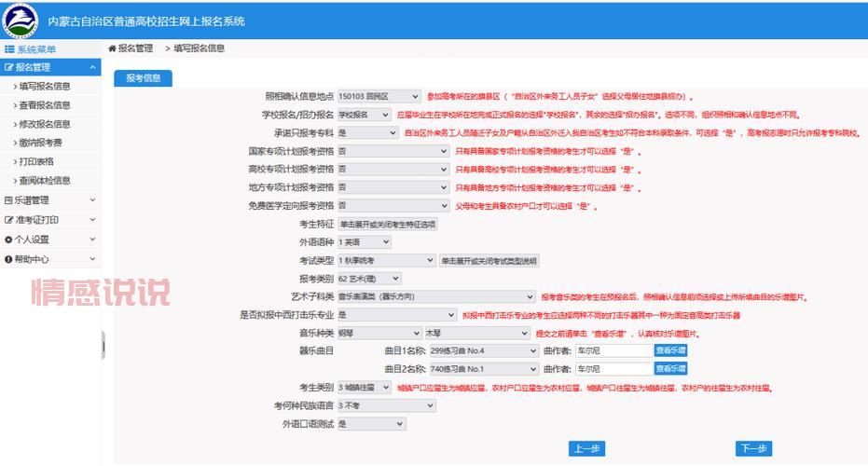This screenshot has height=466, width=868.
Task: Open 缴纳报考费 in the sidebar
Action: click(x=40, y=143)
